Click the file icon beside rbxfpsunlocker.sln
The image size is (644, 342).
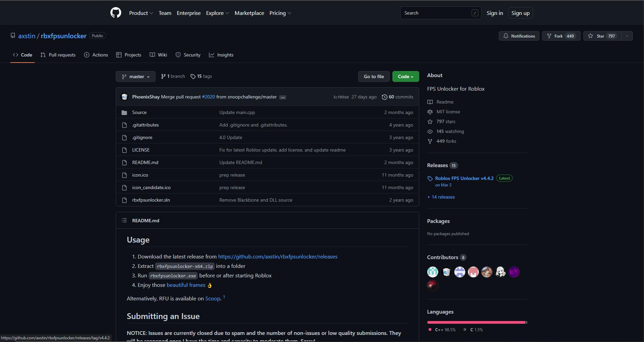(x=124, y=200)
